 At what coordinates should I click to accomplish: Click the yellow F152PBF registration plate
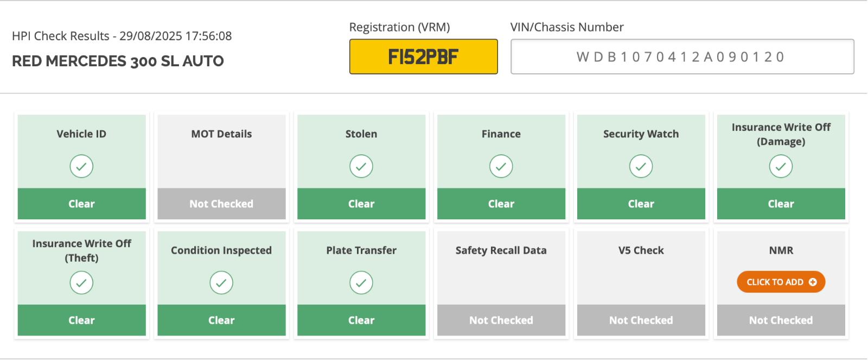pyautogui.click(x=424, y=56)
